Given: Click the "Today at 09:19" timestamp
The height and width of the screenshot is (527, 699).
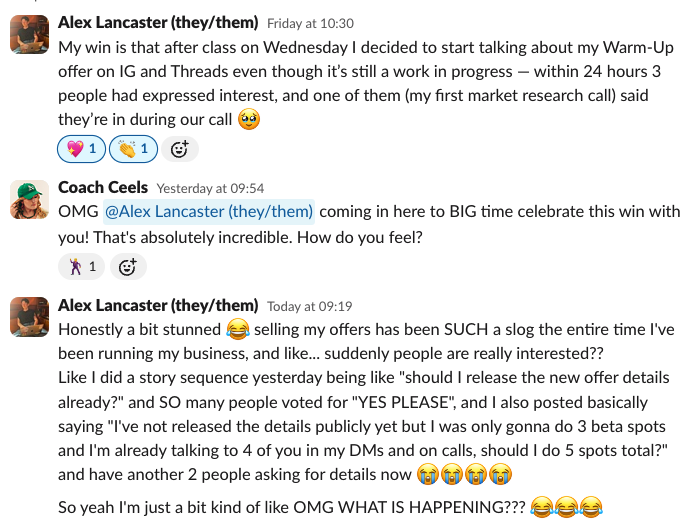Looking at the screenshot, I should point(309,306).
